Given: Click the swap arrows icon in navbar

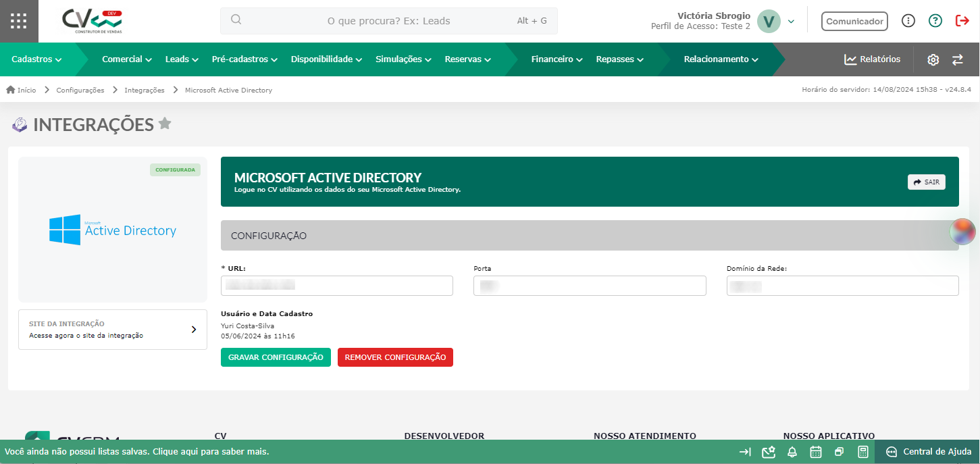Looking at the screenshot, I should (x=957, y=59).
